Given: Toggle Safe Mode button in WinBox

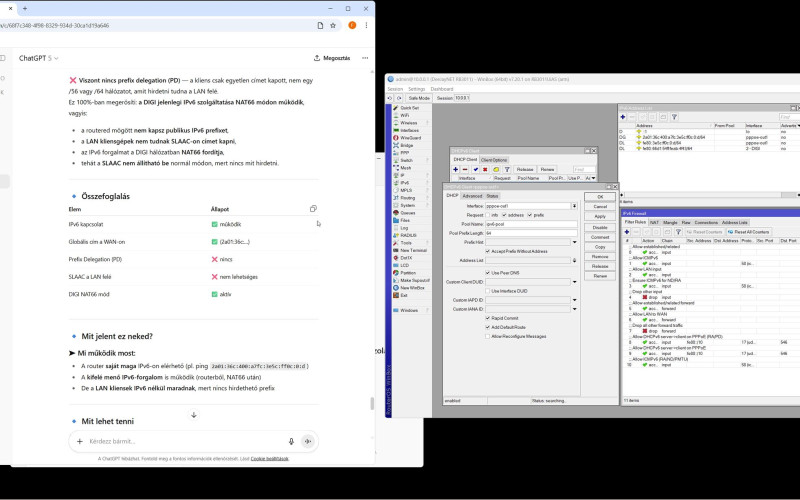Looking at the screenshot, I should 419,98.
